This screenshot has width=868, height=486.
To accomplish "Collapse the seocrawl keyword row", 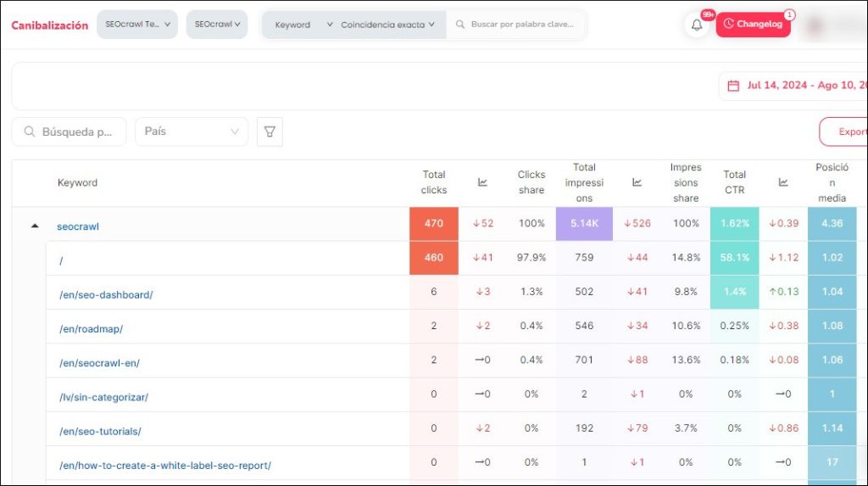I will tap(35, 226).
